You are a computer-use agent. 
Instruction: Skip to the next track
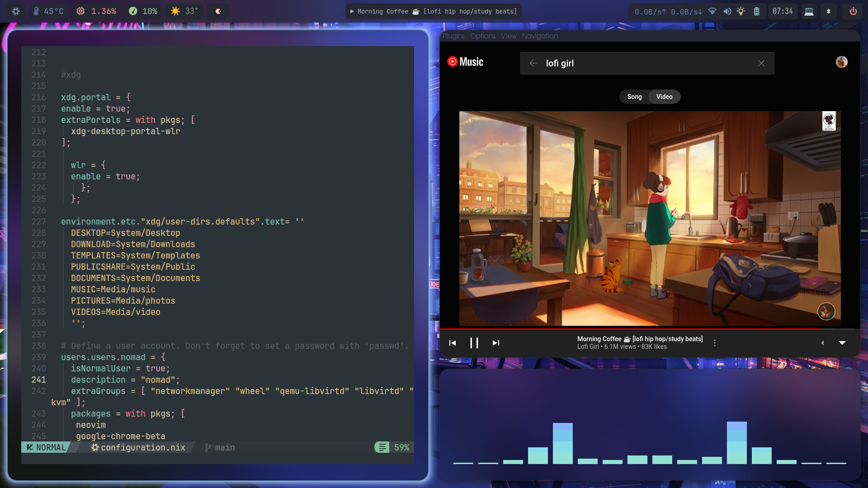(x=496, y=343)
